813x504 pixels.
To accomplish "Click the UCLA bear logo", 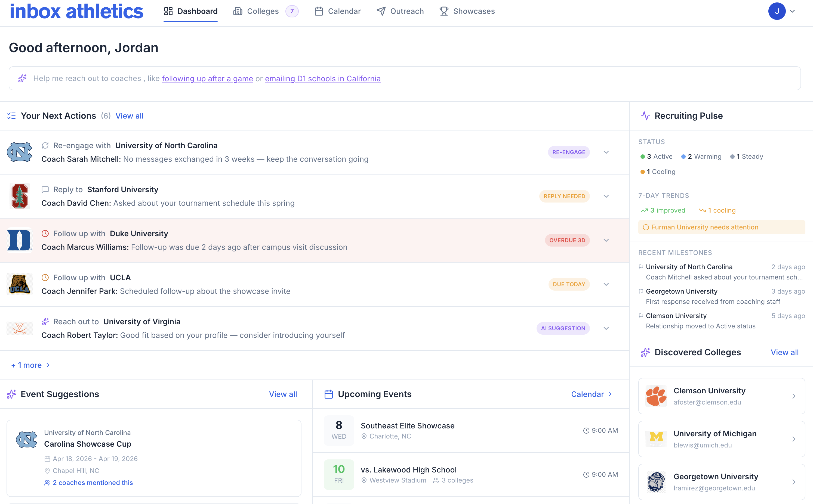I will coord(19,284).
